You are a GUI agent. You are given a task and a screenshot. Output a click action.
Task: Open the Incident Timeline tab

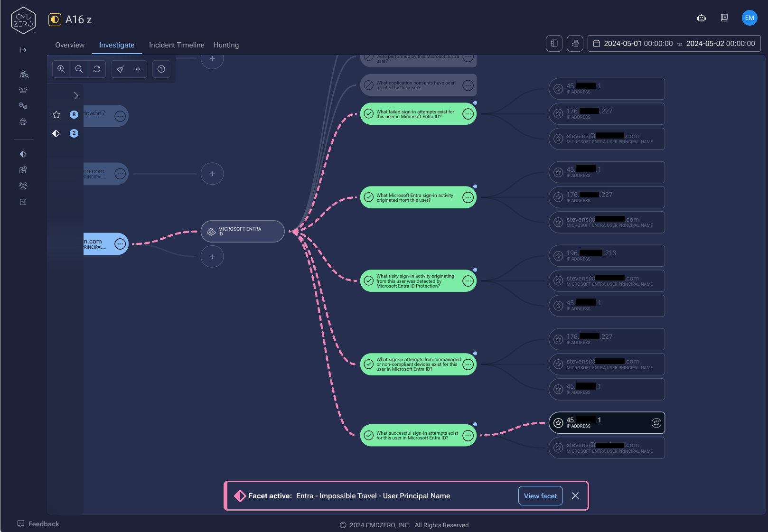point(177,45)
